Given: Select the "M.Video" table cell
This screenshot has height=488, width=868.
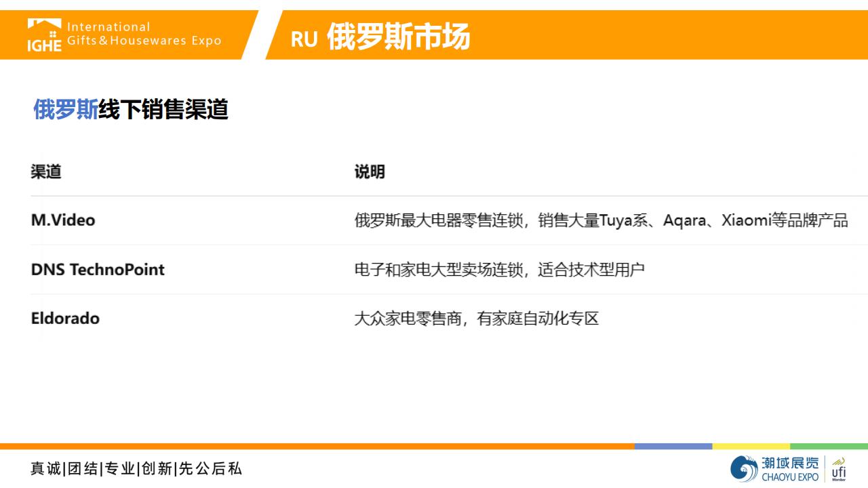Looking at the screenshot, I should (x=63, y=220).
